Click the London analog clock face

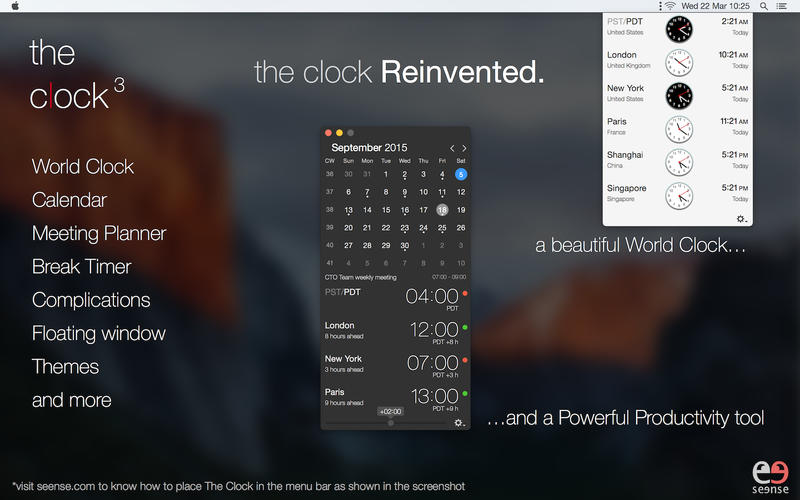pyautogui.click(x=679, y=62)
